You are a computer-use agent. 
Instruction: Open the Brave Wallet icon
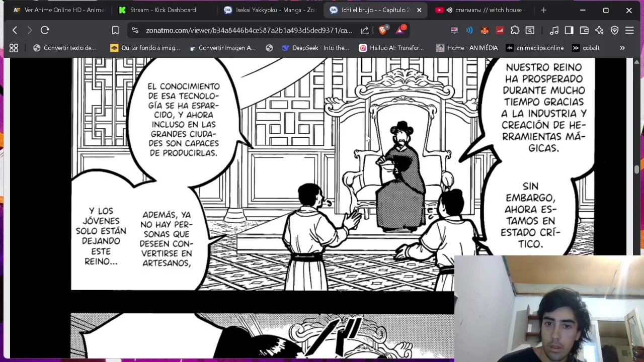(584, 30)
